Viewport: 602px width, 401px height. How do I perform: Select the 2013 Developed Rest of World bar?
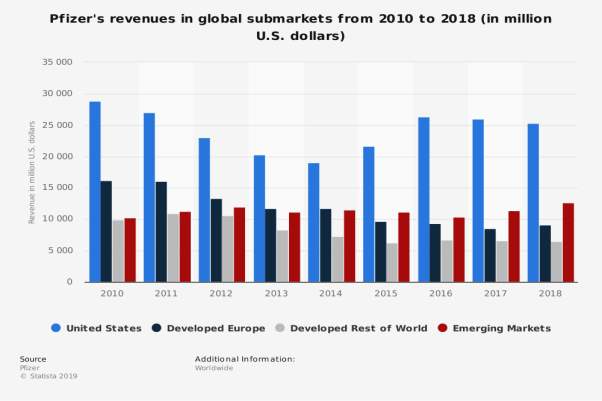click(x=283, y=256)
